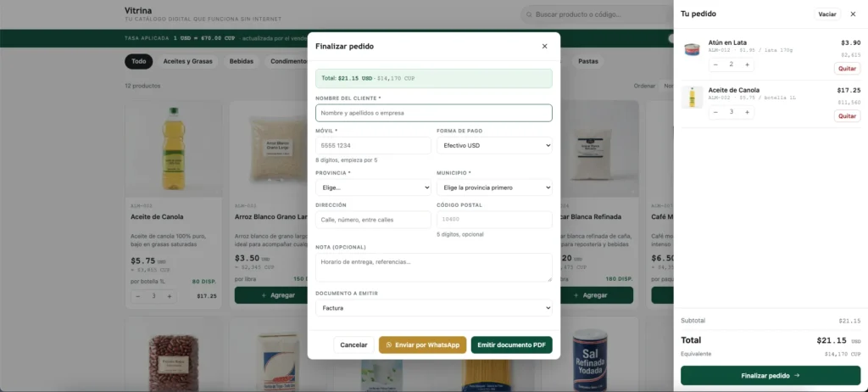Viewport: 868px width, 392px height.
Task: Click the Equivalente $14,170 CUP value
Action: (843, 354)
